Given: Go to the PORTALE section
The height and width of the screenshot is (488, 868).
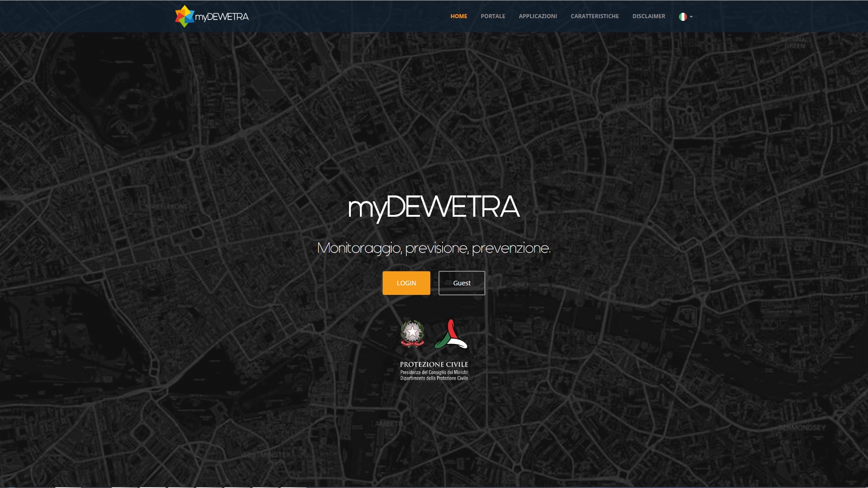Looking at the screenshot, I should [493, 16].
